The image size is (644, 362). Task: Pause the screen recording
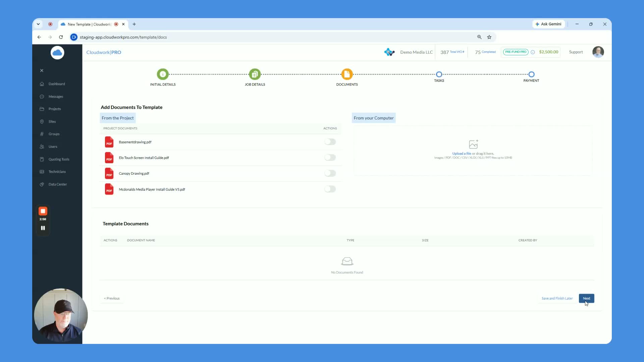(x=43, y=228)
